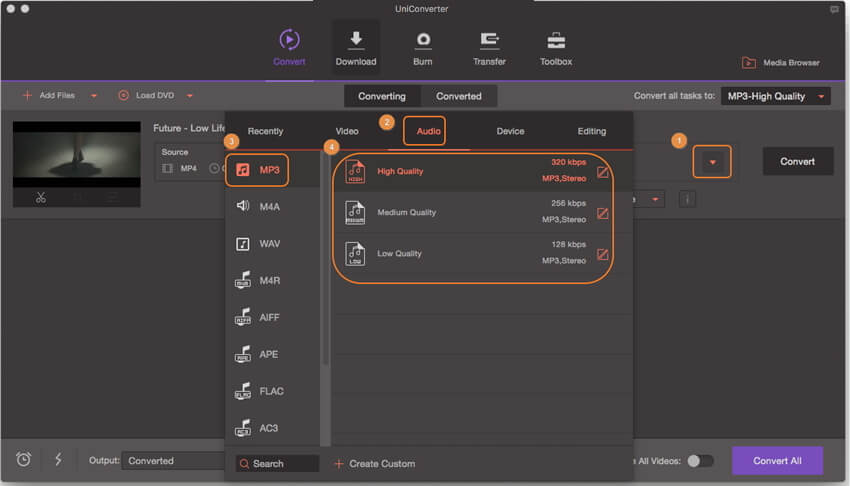
Task: Click the AIFF format icon
Action: tap(242, 317)
